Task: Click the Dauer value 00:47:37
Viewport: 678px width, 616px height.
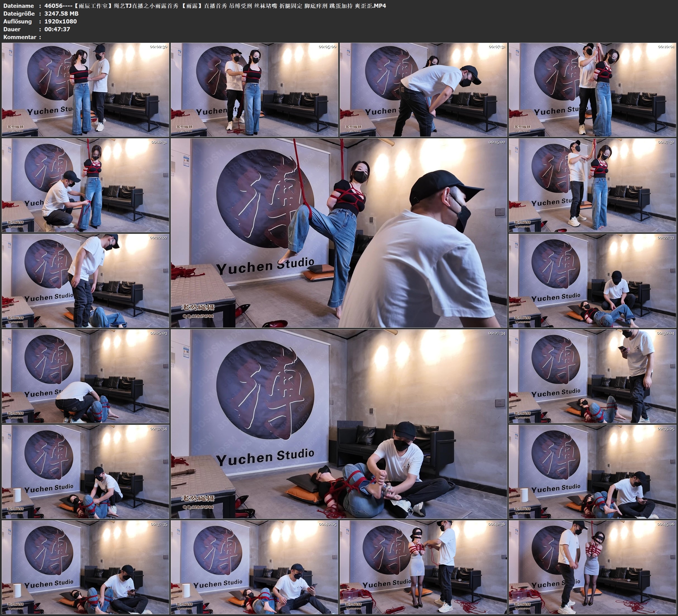Action: pos(57,29)
